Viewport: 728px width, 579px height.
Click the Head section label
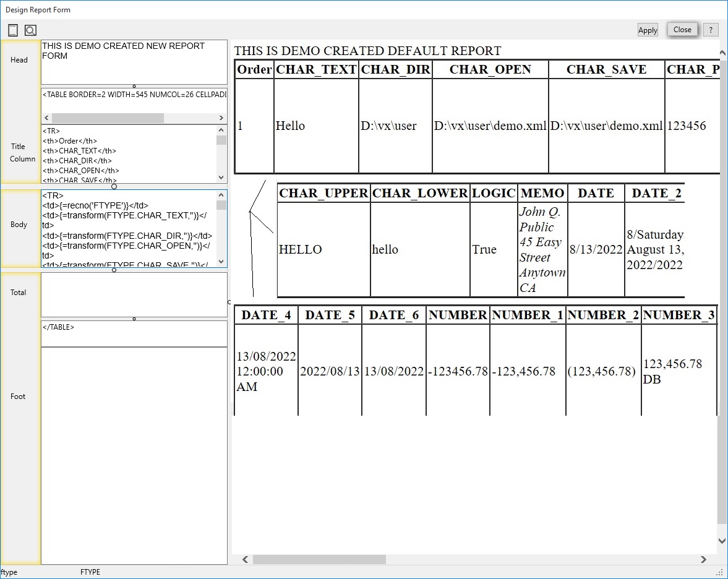[x=19, y=59]
